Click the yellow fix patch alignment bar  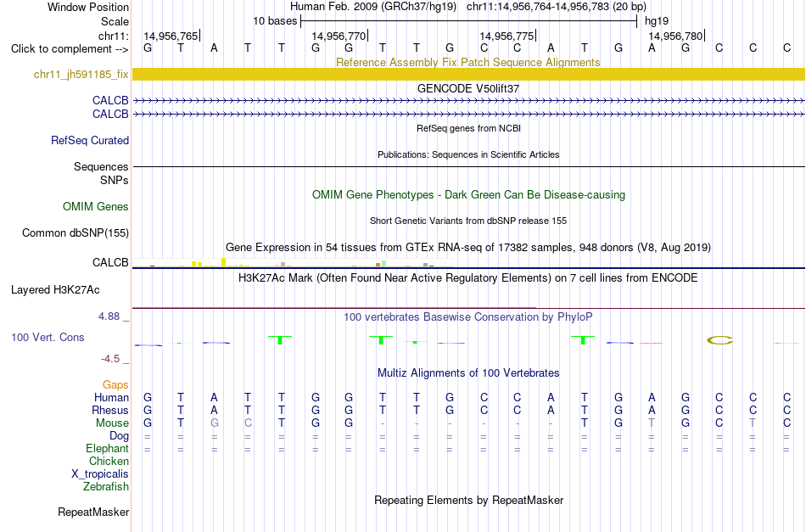coord(468,74)
